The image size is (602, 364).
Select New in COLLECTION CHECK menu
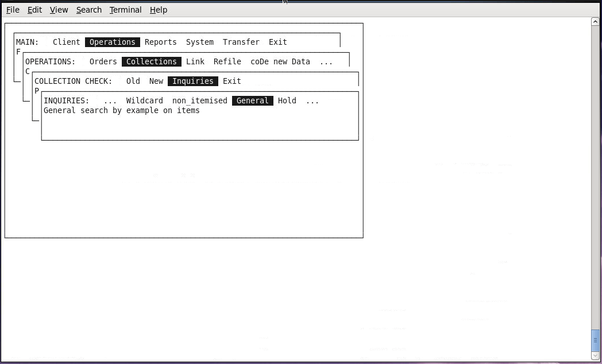[156, 81]
